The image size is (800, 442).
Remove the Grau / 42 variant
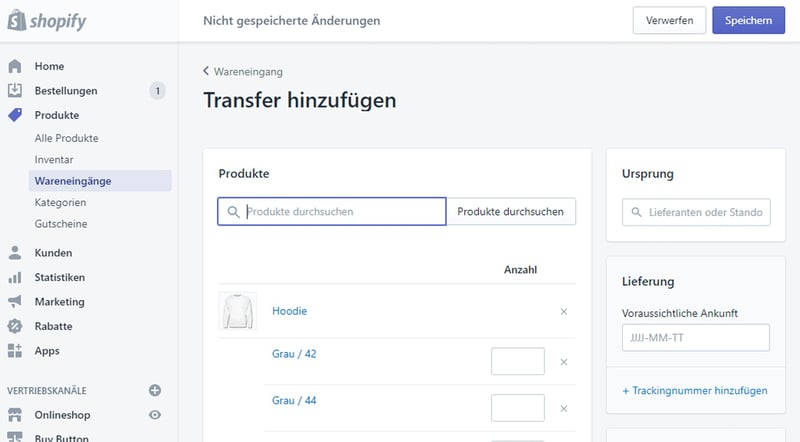pos(564,362)
